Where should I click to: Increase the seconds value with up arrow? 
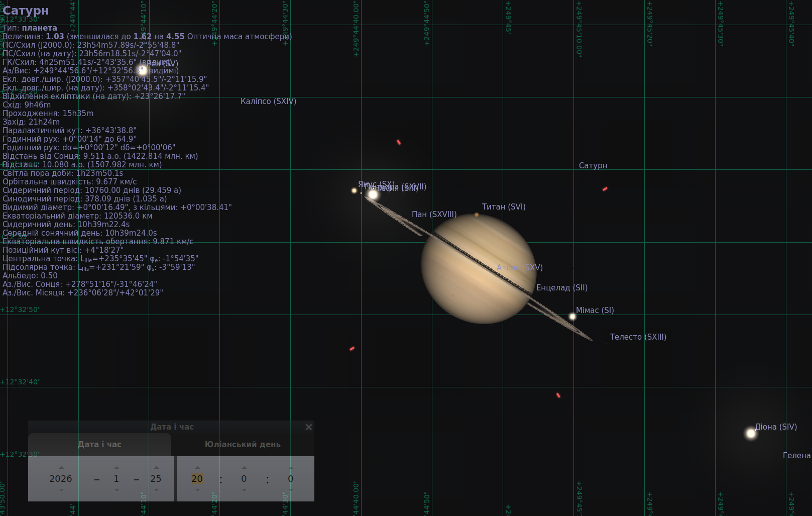(x=291, y=468)
